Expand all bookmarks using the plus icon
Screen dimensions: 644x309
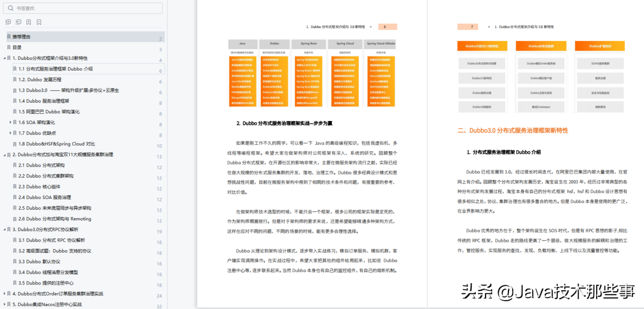pyautogui.click(x=8, y=22)
